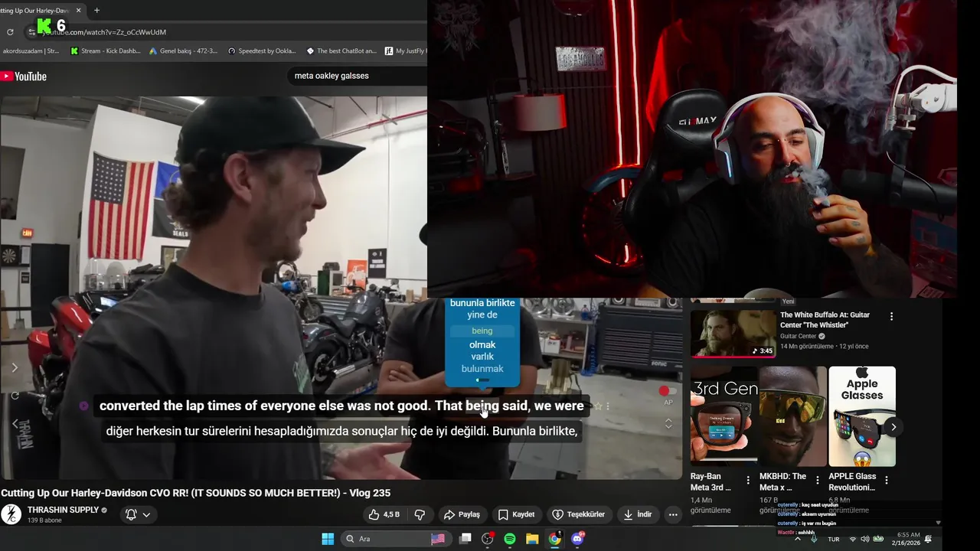Open the Speedtest by Ookla bookmark

click(x=262, y=51)
